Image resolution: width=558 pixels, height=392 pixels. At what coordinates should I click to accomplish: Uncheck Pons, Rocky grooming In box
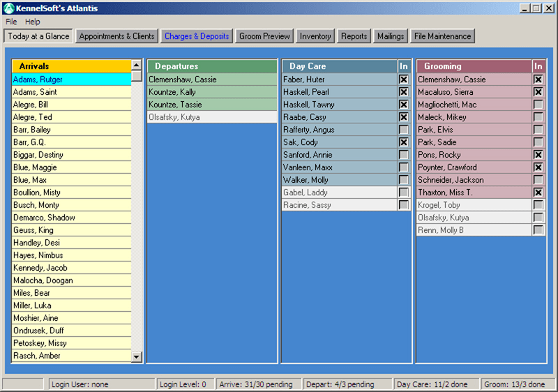click(x=538, y=155)
